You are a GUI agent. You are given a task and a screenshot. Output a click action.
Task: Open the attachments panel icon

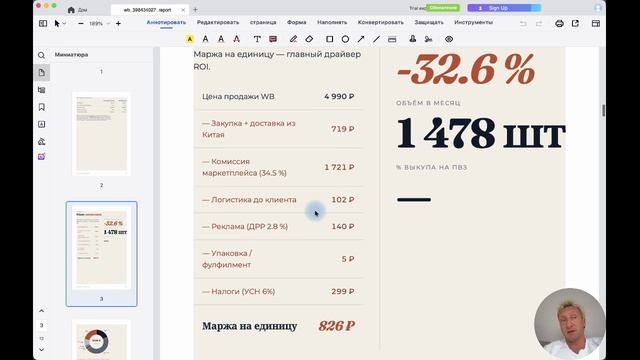tap(41, 142)
